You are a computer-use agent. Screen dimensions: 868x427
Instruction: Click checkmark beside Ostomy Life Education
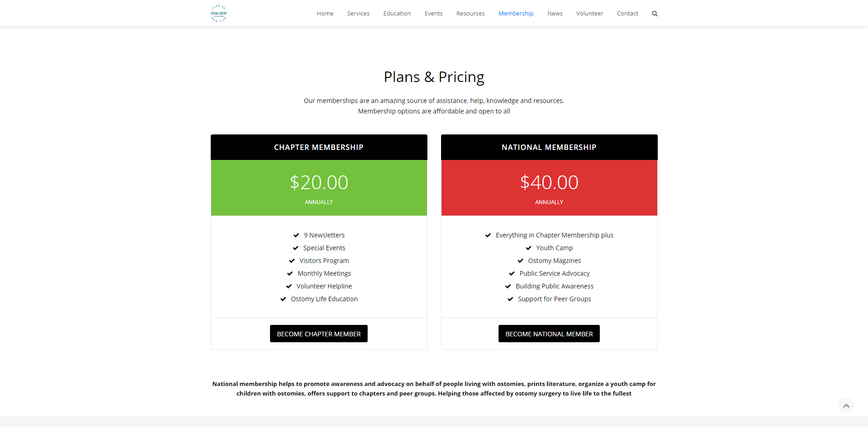(x=283, y=299)
